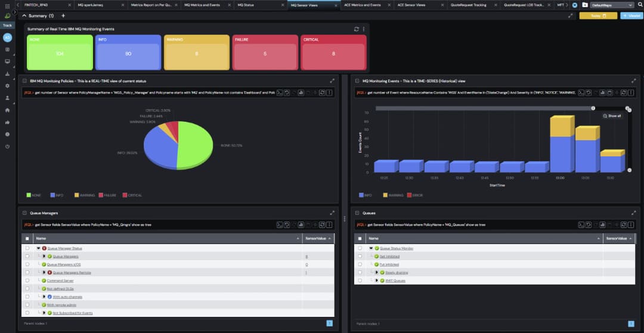Click chart-type icon in MQ Monitoring Events toolbar
Image resolution: width=644 pixels, height=333 pixels.
pos(602,93)
